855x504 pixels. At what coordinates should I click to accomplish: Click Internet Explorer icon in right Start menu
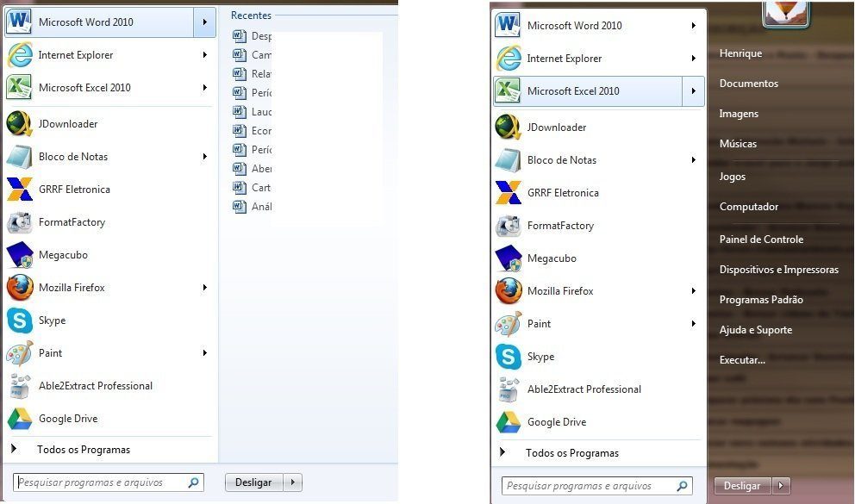coord(509,59)
